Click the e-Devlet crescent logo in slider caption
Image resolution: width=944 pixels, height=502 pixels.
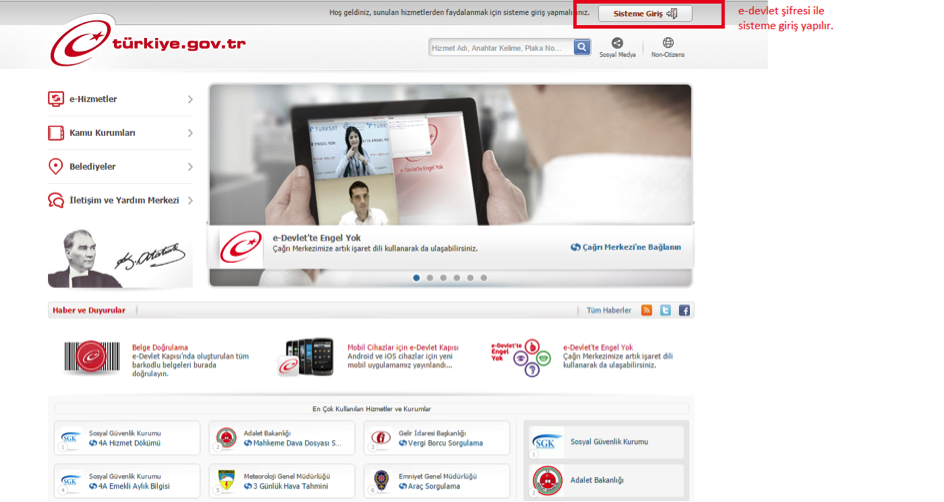point(241,247)
